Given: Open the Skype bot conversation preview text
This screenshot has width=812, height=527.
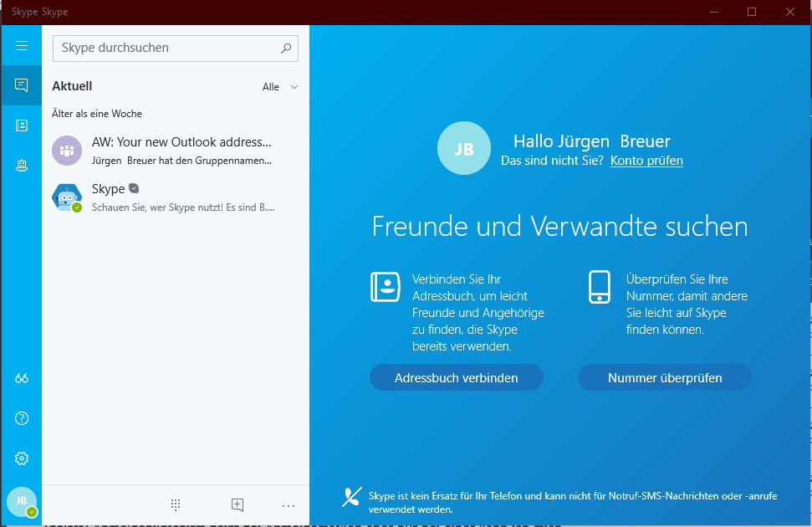Looking at the screenshot, I should click(183, 207).
